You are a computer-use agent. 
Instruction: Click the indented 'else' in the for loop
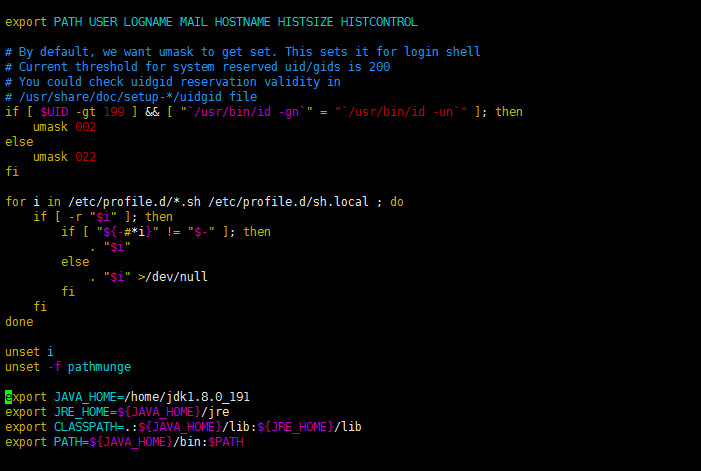coord(75,262)
